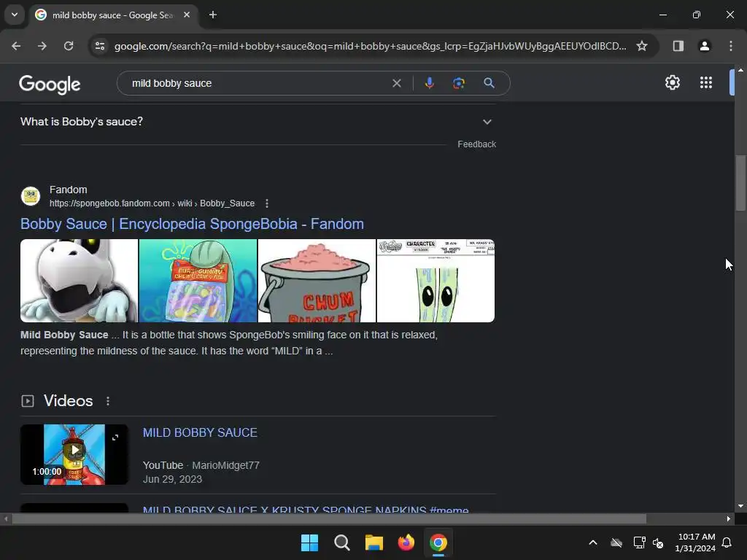The width and height of the screenshot is (747, 560).
Task: Open the Google apps grid
Action: (x=706, y=83)
